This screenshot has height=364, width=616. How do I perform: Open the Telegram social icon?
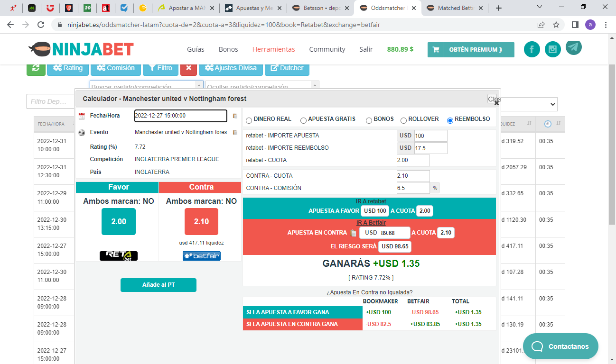[574, 47]
